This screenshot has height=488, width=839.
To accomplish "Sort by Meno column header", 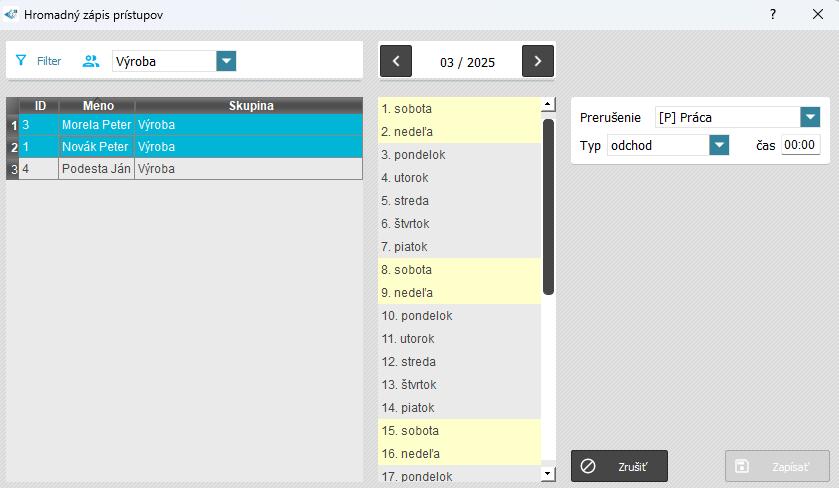I will [x=97, y=105].
